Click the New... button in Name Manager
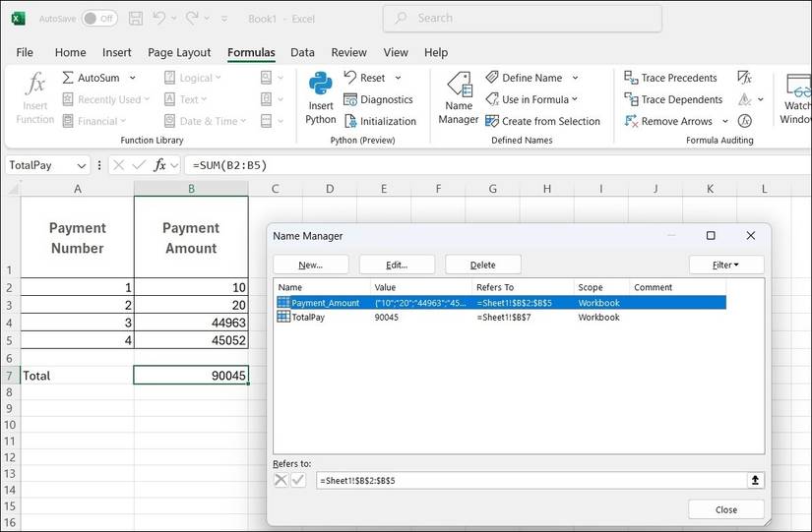 [x=310, y=265]
